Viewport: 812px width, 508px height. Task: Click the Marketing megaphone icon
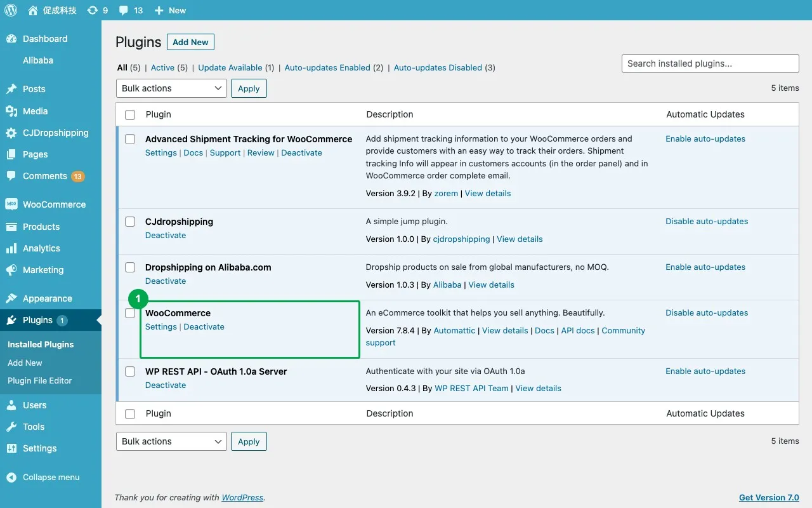11,270
